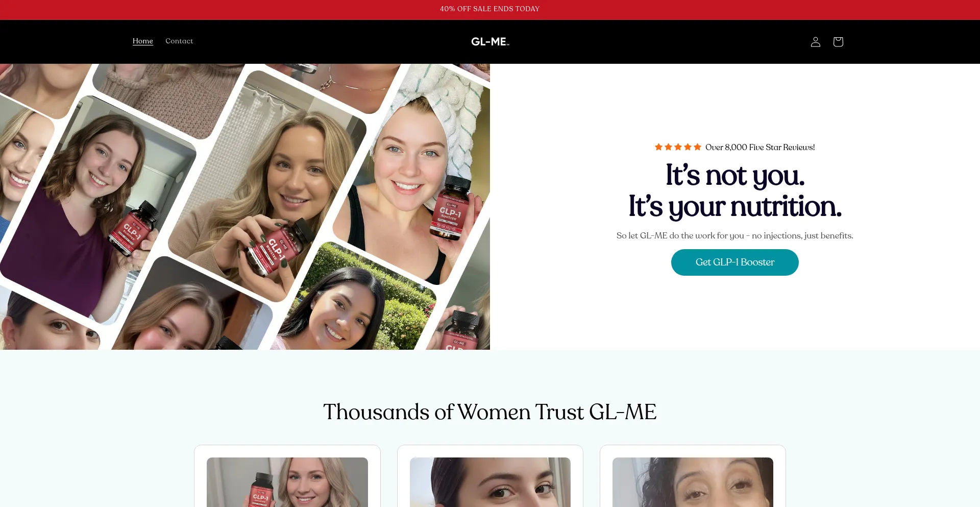Select the blonde woman holding bottle testimonial thumbnail
The width and height of the screenshot is (980, 507).
[287, 482]
